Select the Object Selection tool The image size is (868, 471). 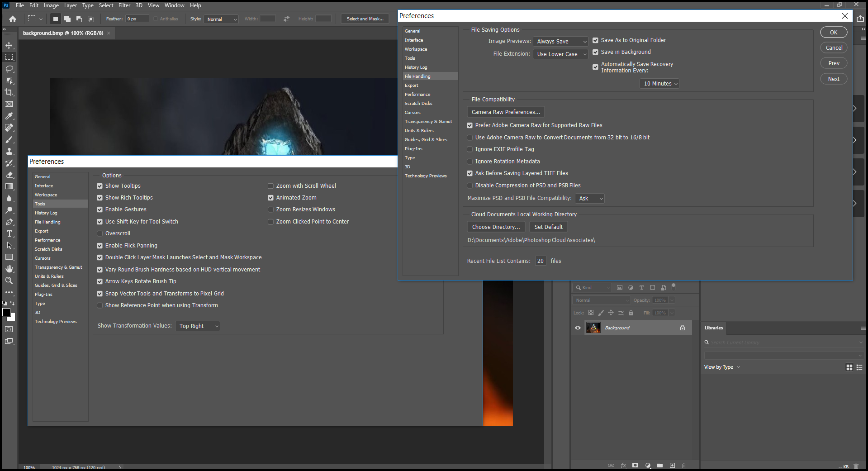tap(9, 81)
